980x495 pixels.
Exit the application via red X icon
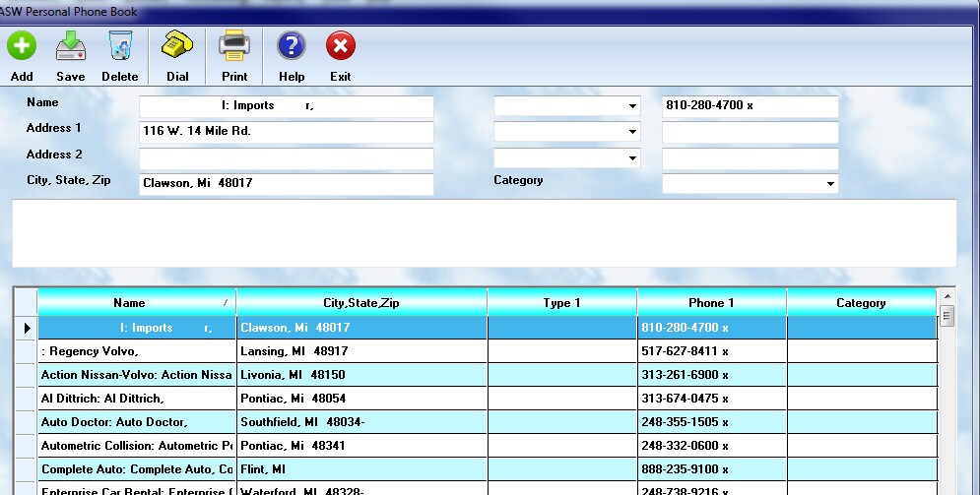point(341,47)
